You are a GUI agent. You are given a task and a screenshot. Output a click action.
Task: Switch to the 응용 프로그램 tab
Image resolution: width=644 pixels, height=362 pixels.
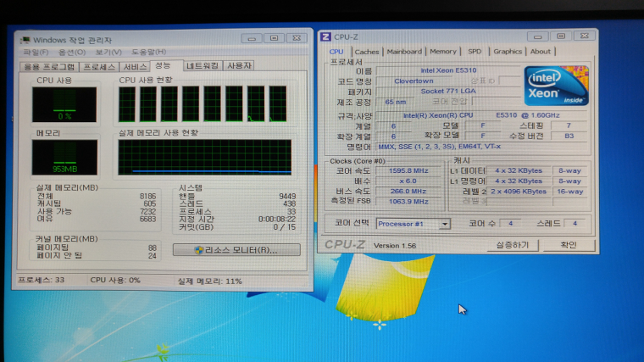point(49,67)
